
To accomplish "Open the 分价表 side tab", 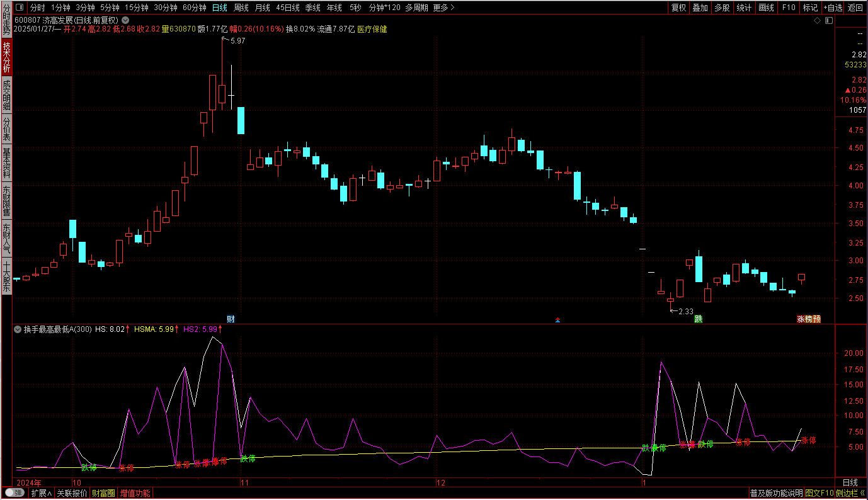I will 6,129.
